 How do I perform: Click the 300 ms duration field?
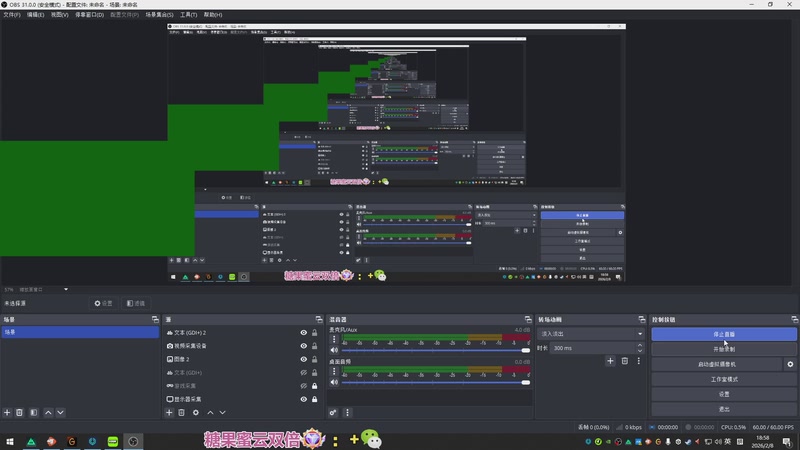593,348
